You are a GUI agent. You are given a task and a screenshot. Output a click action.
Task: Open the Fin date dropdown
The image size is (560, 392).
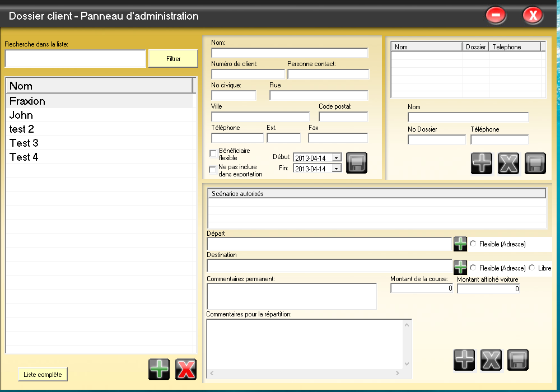[x=337, y=168]
